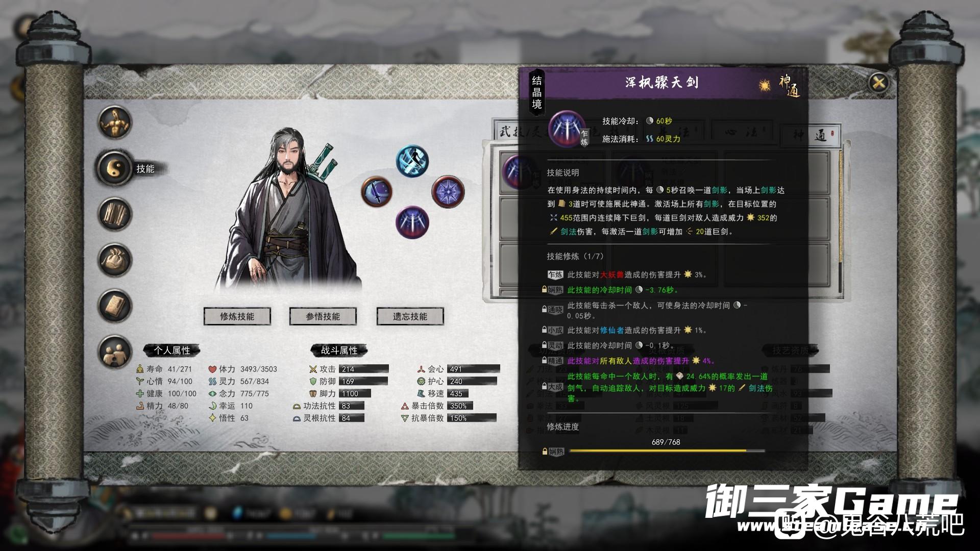Screen dimensions: 980x551
Task: Click the 修炼技能 button
Action: click(x=237, y=316)
